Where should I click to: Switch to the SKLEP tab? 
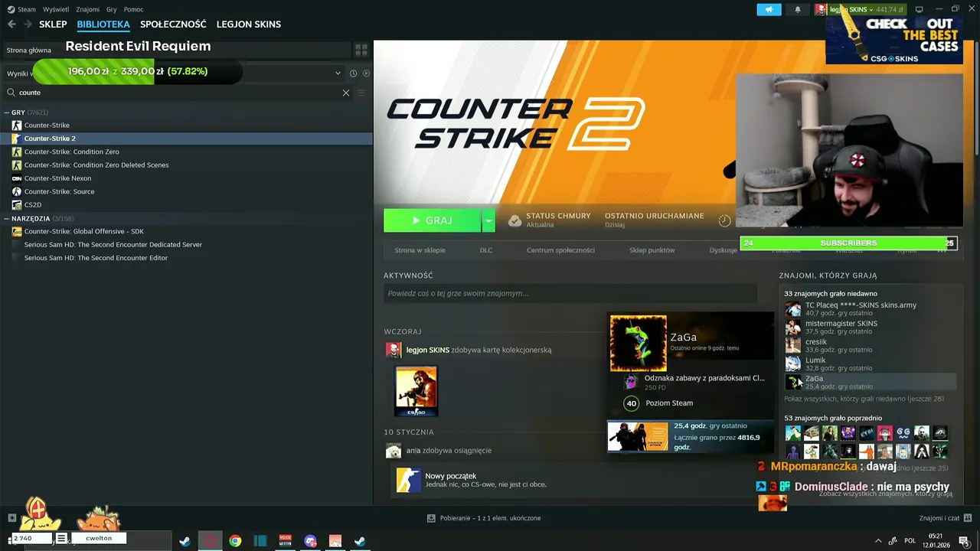53,24
